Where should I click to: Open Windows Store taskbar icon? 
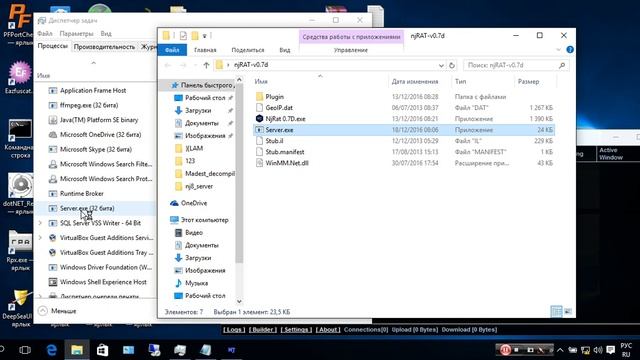tap(102, 350)
